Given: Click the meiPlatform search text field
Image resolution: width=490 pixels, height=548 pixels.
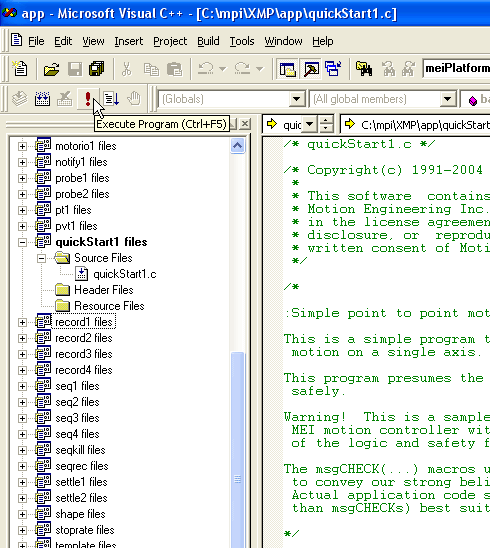Looking at the screenshot, I should tap(456, 68).
